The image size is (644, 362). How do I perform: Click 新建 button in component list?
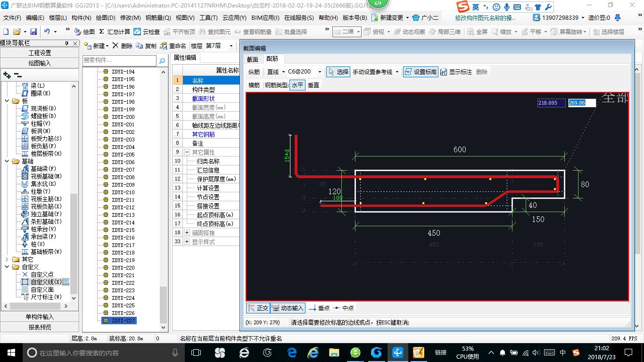coord(96,46)
